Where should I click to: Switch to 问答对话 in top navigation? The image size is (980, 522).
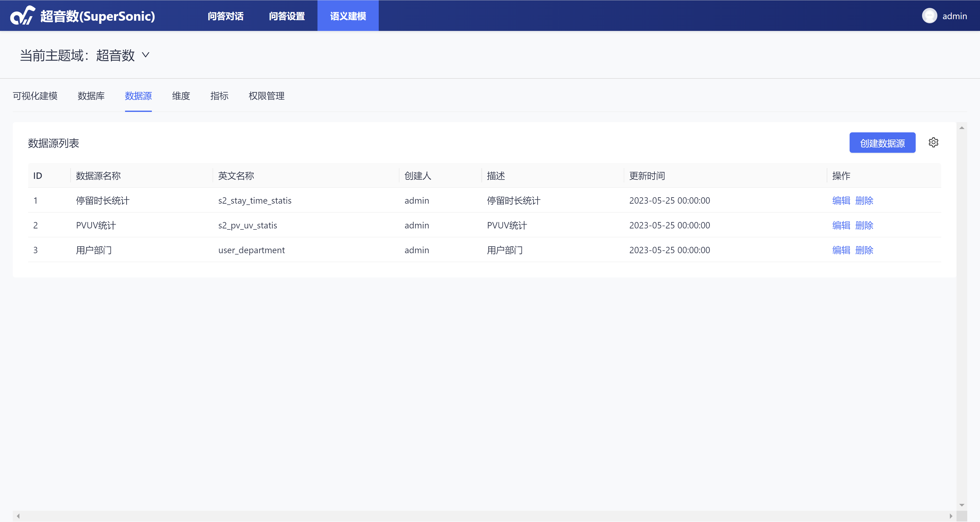point(226,16)
